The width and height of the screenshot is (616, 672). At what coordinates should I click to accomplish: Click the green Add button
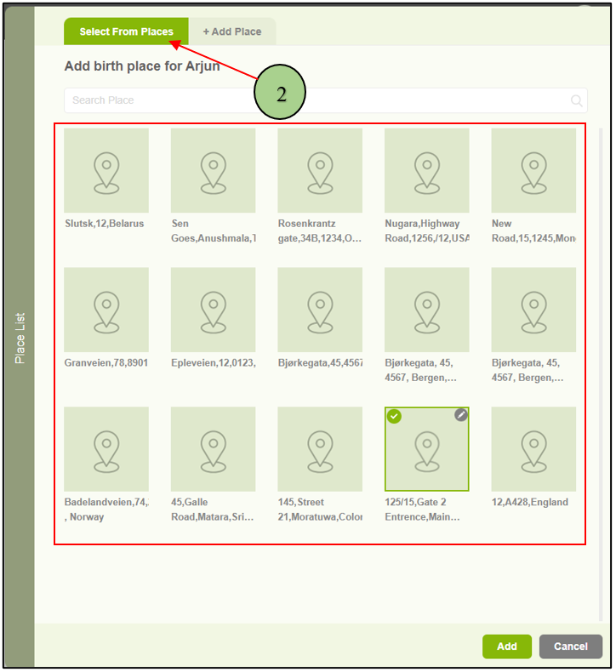[x=506, y=646]
